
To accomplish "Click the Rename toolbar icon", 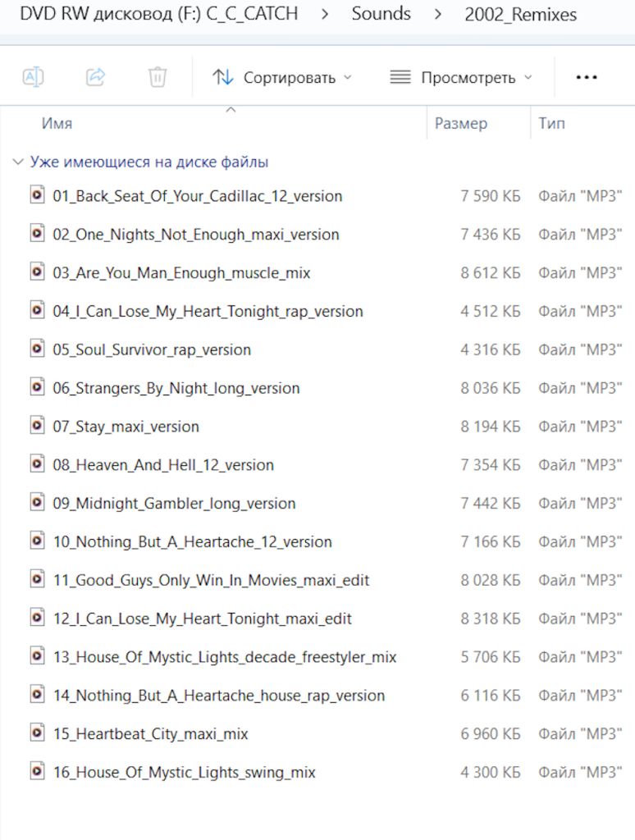I will [x=33, y=77].
